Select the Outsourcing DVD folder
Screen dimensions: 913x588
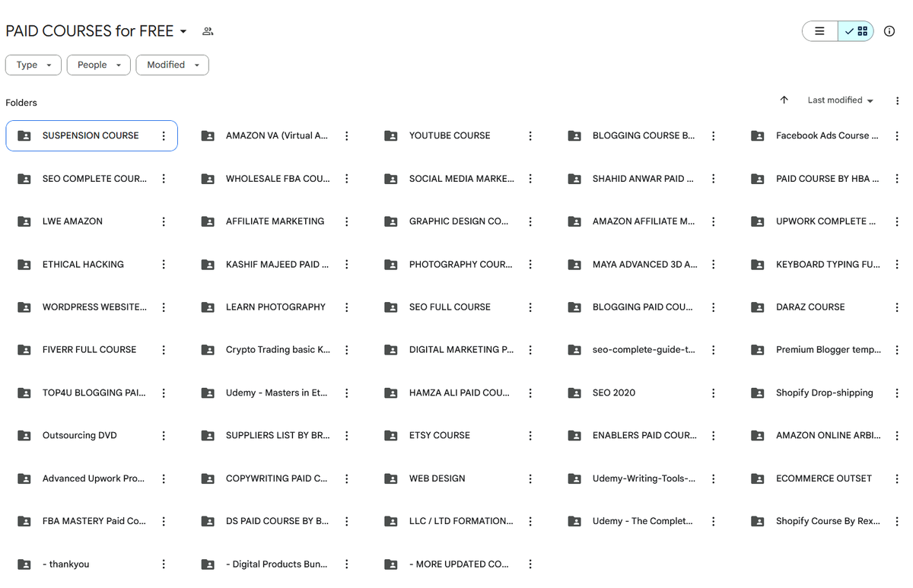pos(91,436)
